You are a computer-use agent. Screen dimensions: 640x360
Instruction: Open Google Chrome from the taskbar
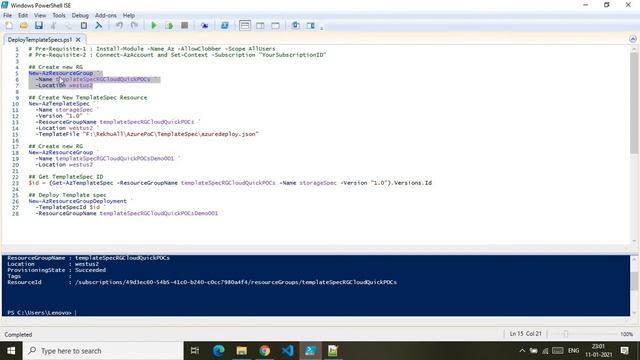point(264,351)
